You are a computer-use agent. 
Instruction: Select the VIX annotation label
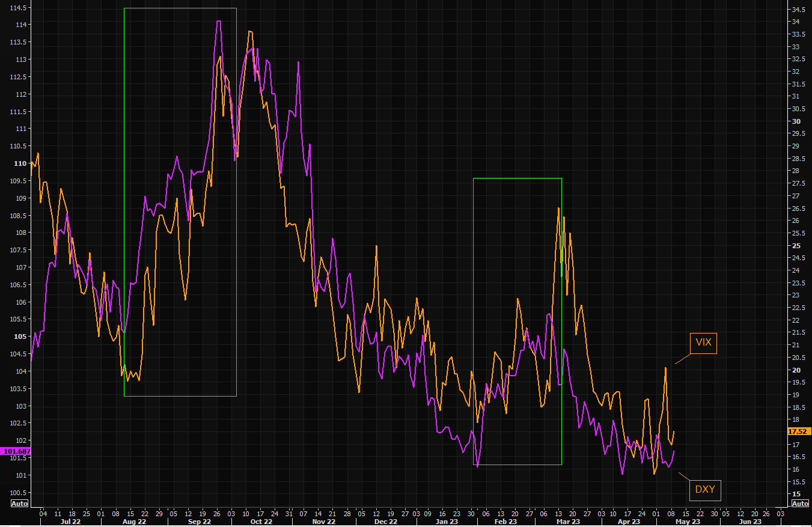(703, 343)
